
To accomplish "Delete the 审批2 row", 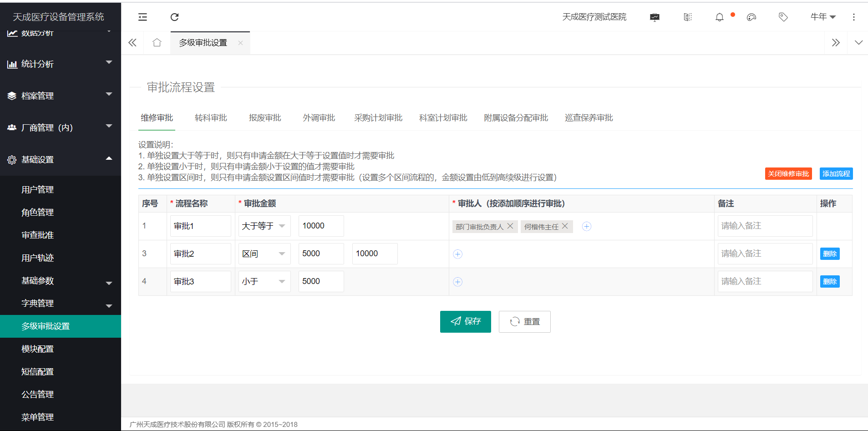I will (830, 254).
